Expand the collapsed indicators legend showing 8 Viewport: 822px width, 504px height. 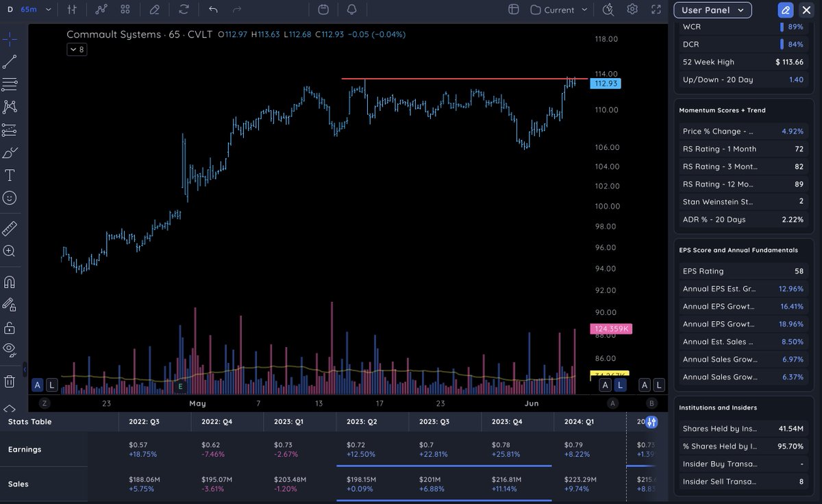[76, 49]
